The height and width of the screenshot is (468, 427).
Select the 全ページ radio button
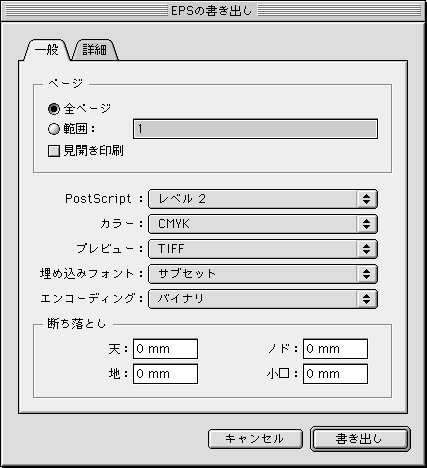pos(54,109)
